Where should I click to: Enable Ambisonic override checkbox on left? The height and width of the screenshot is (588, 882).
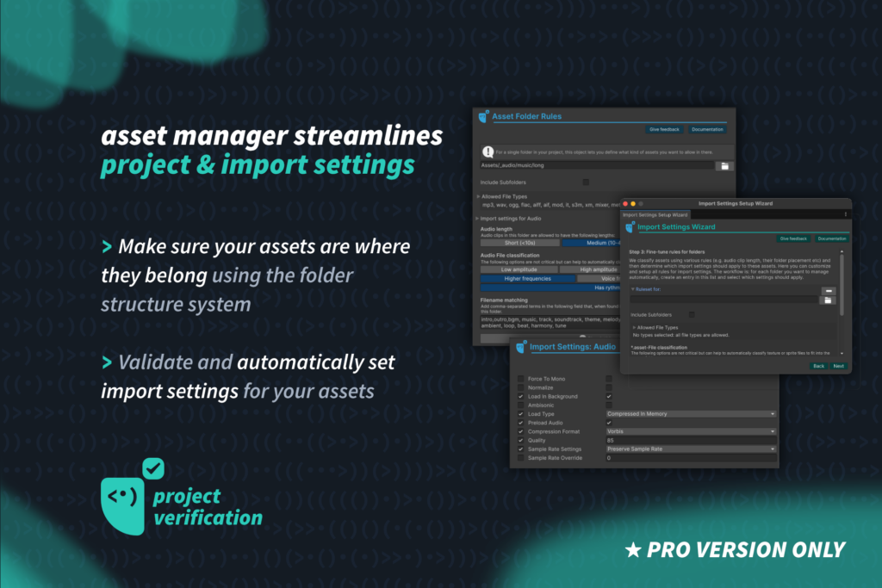pyautogui.click(x=520, y=405)
